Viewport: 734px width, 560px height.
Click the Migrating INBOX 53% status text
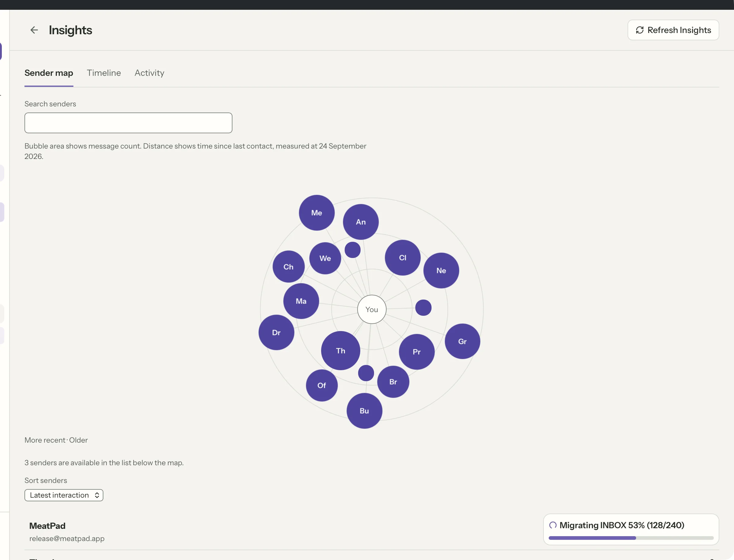click(x=622, y=525)
